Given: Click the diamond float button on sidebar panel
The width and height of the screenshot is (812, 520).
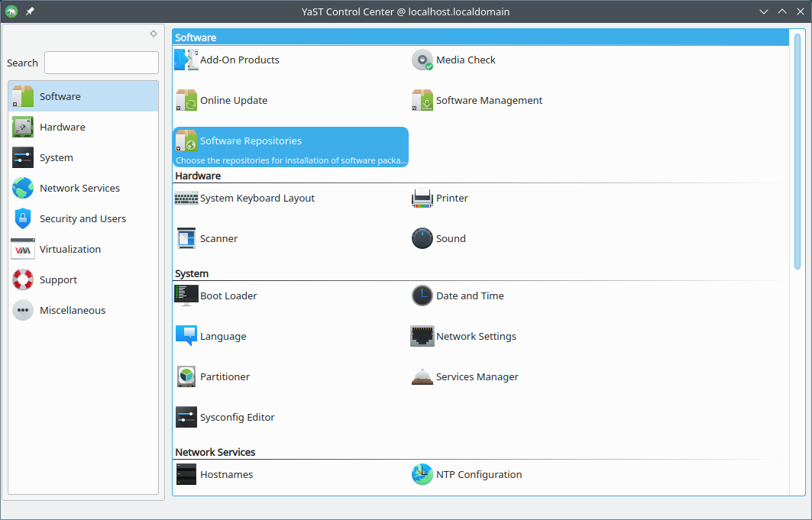Looking at the screenshot, I should click(x=154, y=34).
